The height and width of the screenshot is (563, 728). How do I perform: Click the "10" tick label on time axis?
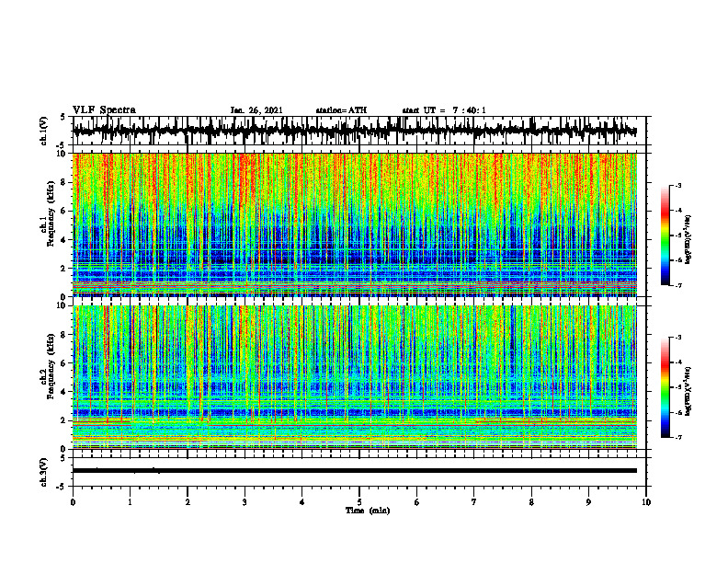[646, 502]
